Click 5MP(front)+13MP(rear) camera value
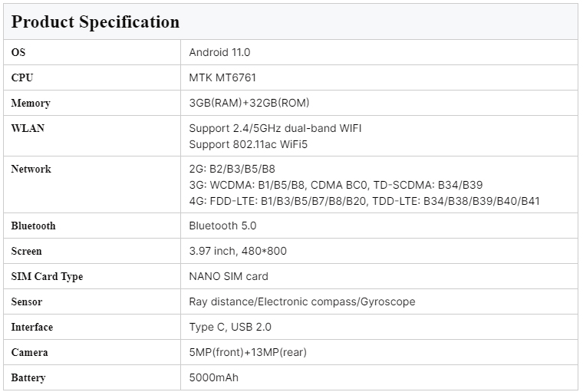Screen dimensions: 583x392 point(249,352)
